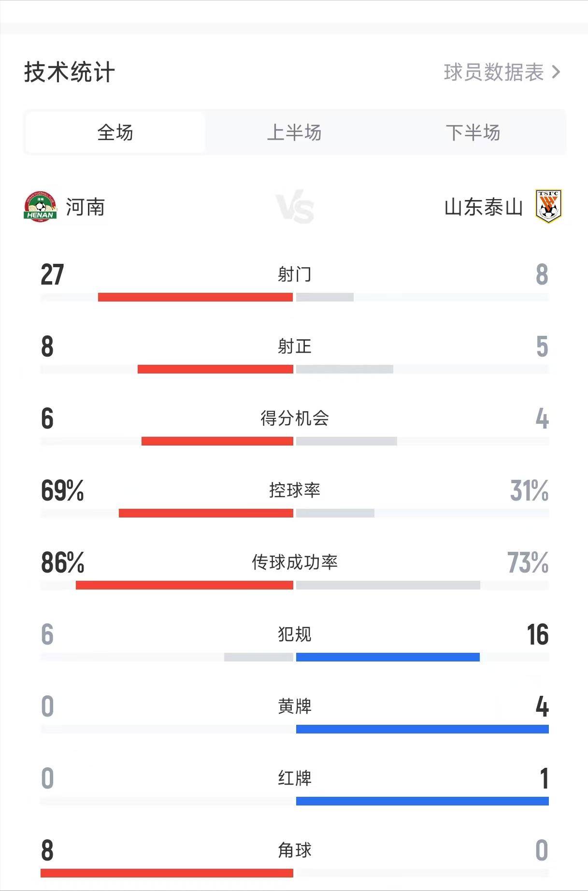Click the 技术统计 heading
The image size is (588, 891).
coord(70,72)
